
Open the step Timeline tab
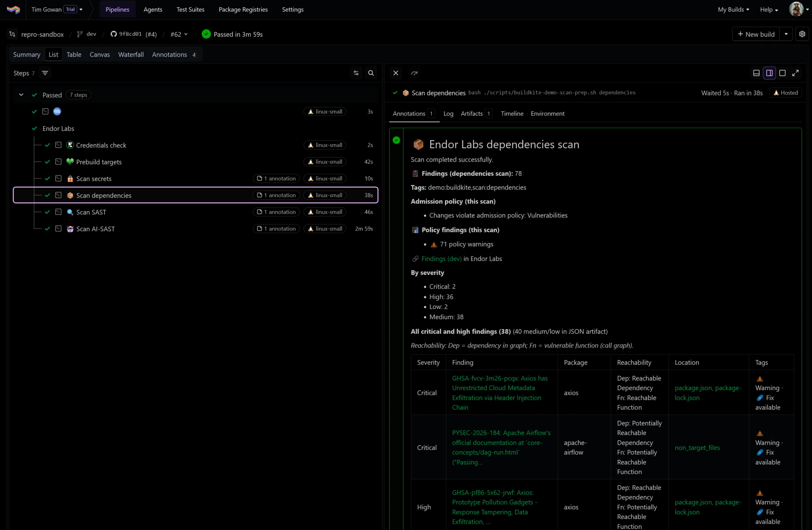pos(512,114)
